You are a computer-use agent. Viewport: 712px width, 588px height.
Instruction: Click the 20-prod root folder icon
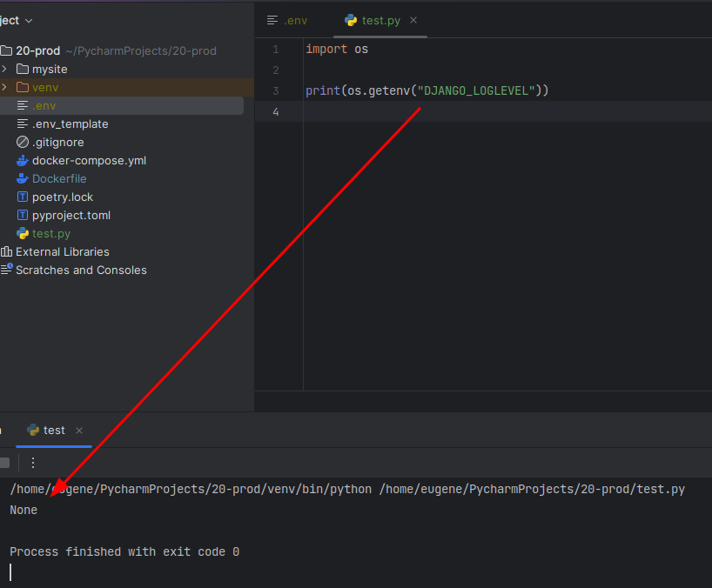click(x=6, y=50)
